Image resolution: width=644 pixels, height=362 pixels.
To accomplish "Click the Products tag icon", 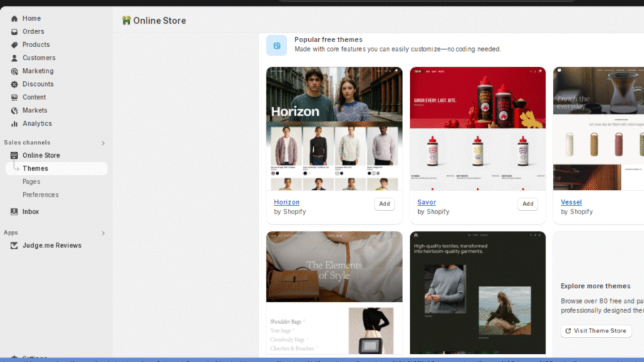I will pyautogui.click(x=14, y=45).
